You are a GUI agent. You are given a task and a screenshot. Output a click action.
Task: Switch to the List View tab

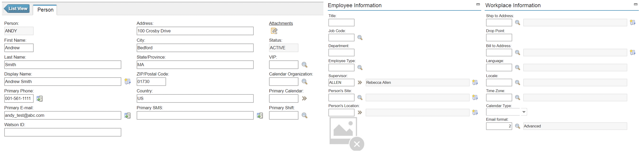17,9
